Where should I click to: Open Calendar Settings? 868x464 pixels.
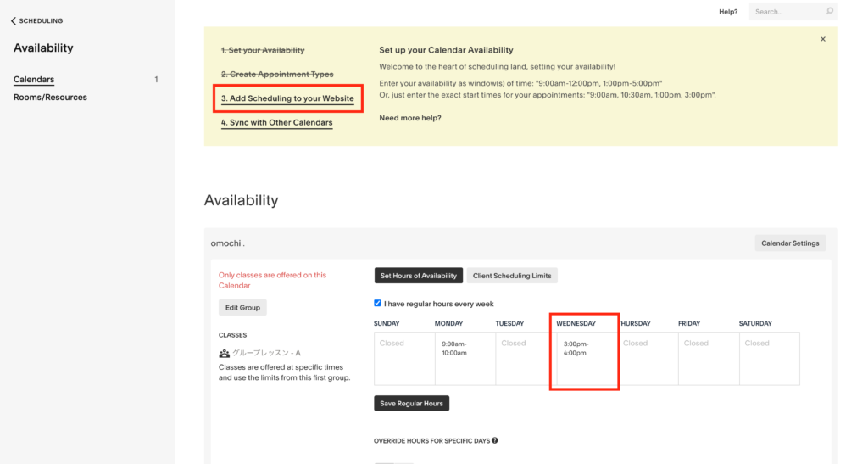790,243
